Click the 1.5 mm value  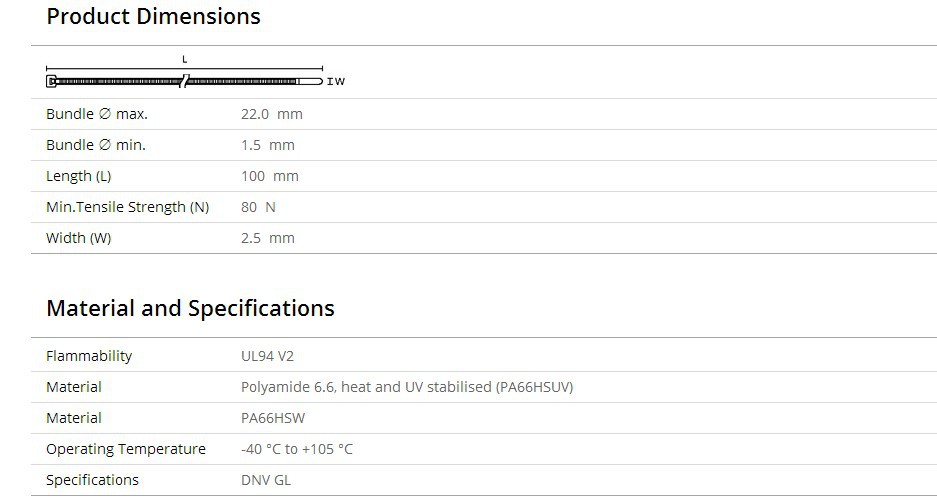(267, 145)
